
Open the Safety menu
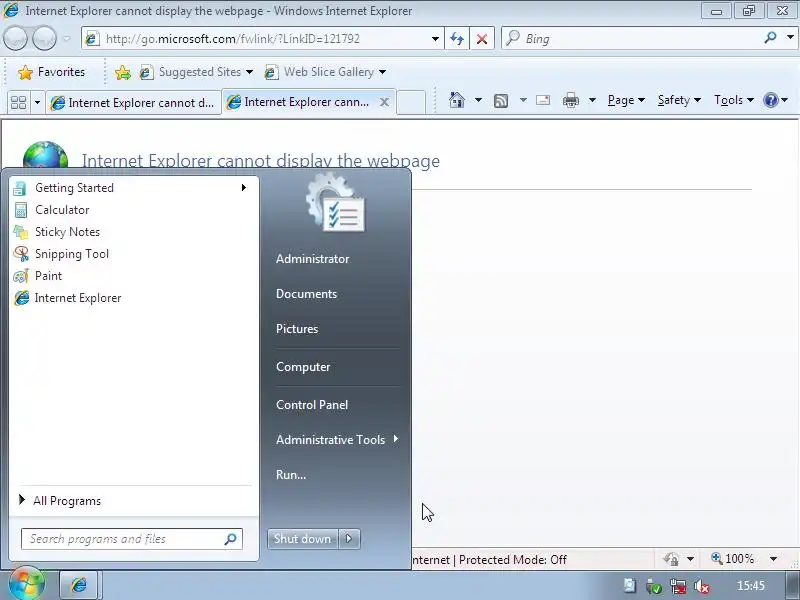point(679,100)
